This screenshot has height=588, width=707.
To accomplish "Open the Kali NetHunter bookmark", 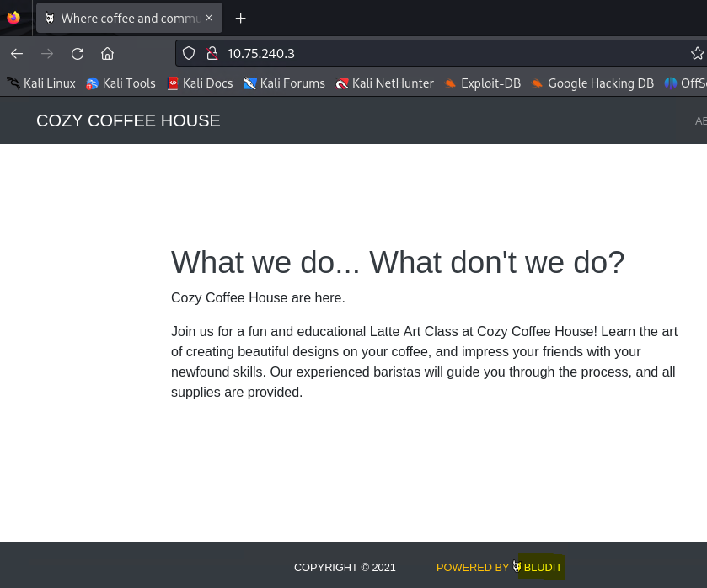I will (384, 83).
